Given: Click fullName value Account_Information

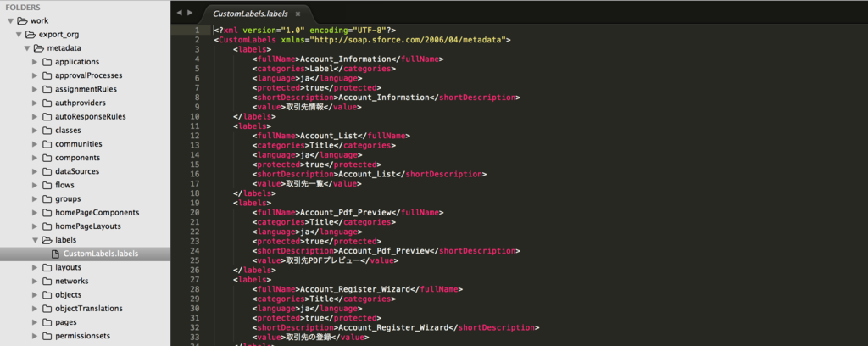Looking at the screenshot, I should [346, 59].
